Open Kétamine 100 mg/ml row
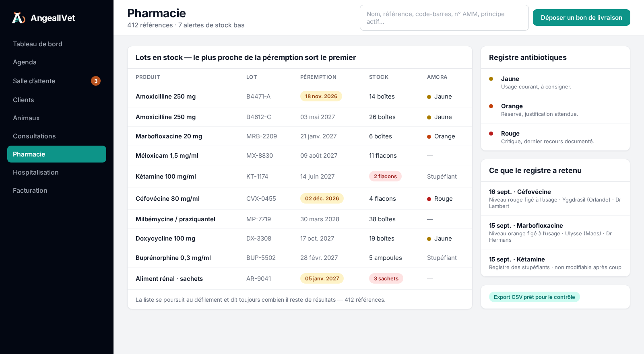This screenshot has width=644, height=354. pos(300,176)
